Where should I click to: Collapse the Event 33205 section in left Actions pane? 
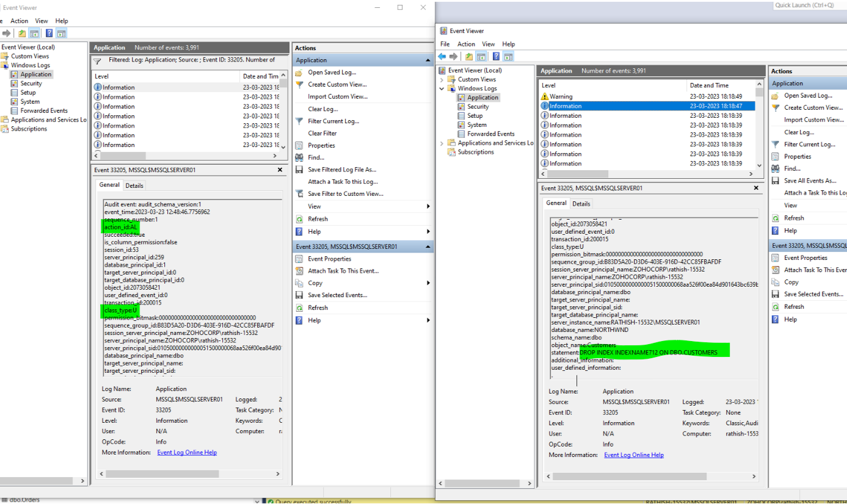click(427, 247)
